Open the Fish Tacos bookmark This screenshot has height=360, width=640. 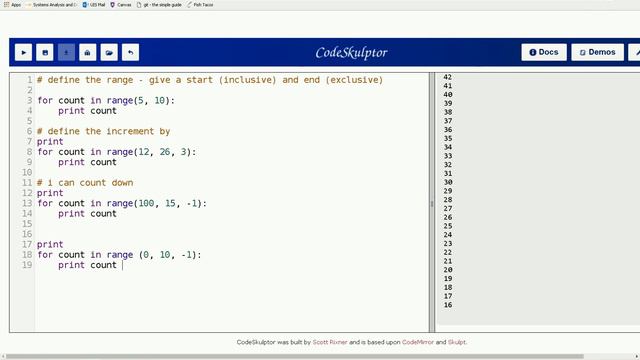tap(200, 5)
